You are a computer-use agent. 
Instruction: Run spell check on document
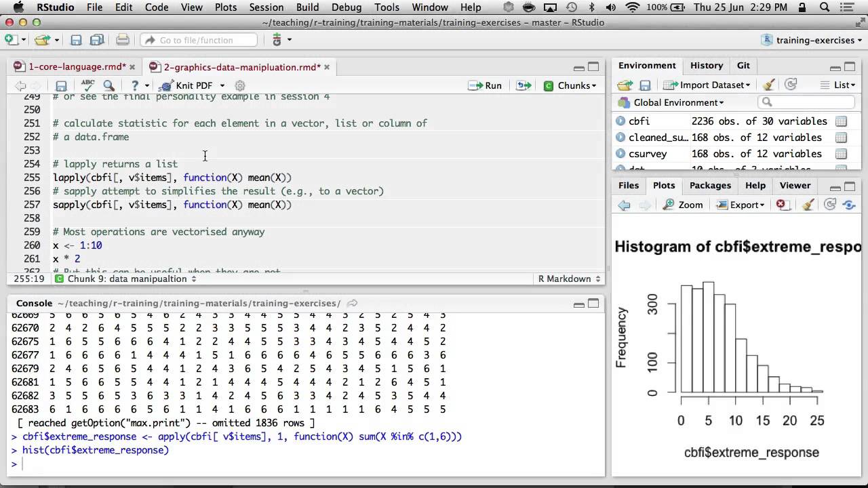(87, 85)
